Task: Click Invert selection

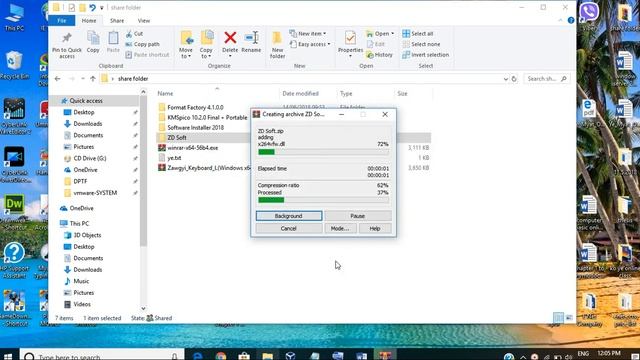Action: click(x=425, y=55)
